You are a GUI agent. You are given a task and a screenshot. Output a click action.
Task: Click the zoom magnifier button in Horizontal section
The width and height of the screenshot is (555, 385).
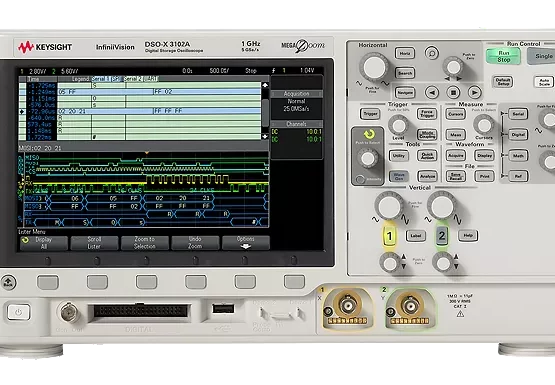point(431,53)
